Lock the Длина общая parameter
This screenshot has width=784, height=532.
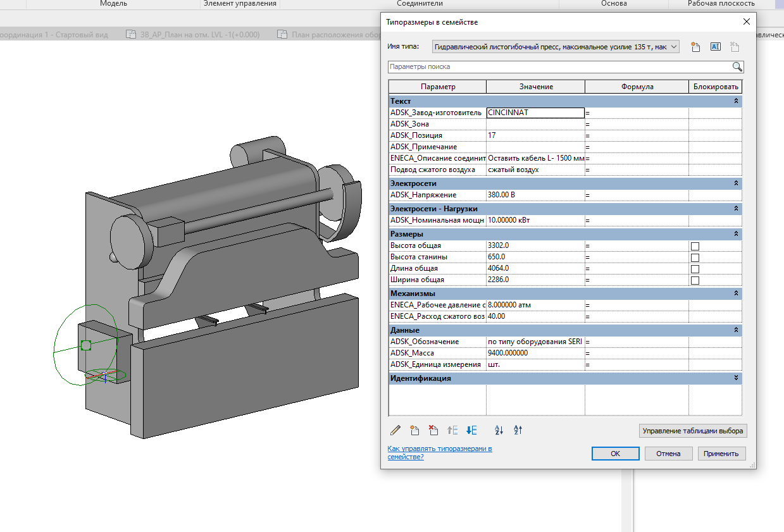[695, 269]
